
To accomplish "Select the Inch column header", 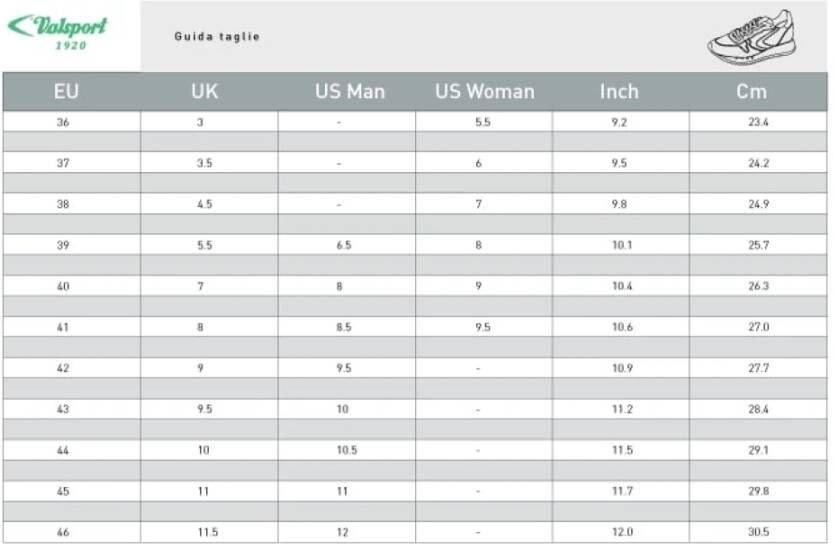I will pyautogui.click(x=619, y=92).
